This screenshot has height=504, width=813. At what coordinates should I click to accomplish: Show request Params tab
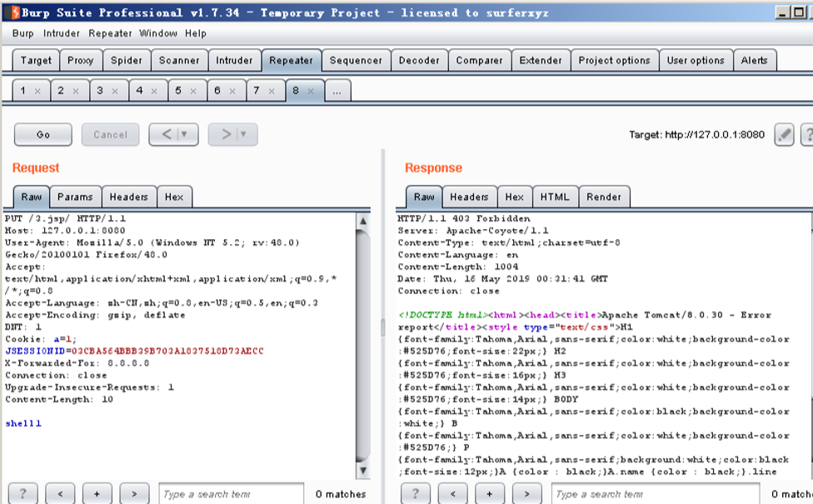click(75, 197)
